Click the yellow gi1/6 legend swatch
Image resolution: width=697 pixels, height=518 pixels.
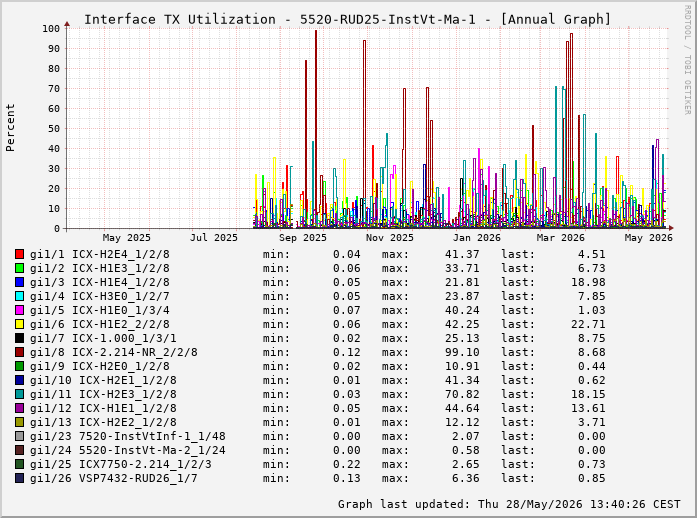pos(19,324)
